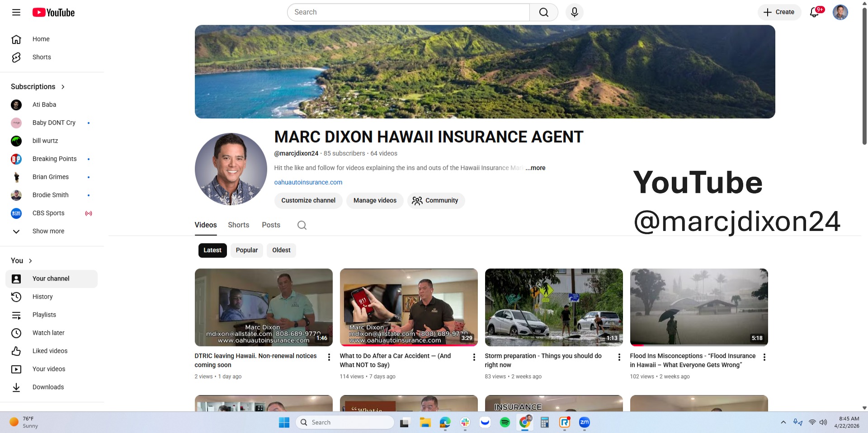Open flood video thumbnail 5:18
This screenshot has width=868, height=433.
699,307
